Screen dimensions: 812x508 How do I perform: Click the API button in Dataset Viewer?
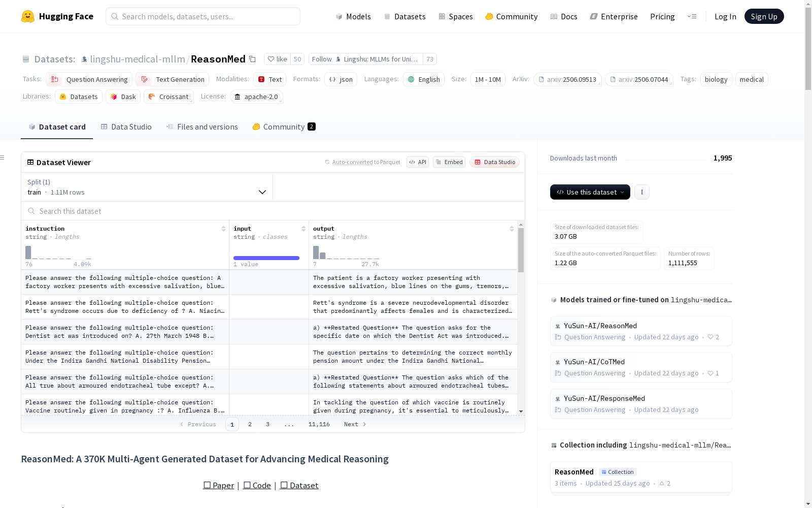[418, 162]
